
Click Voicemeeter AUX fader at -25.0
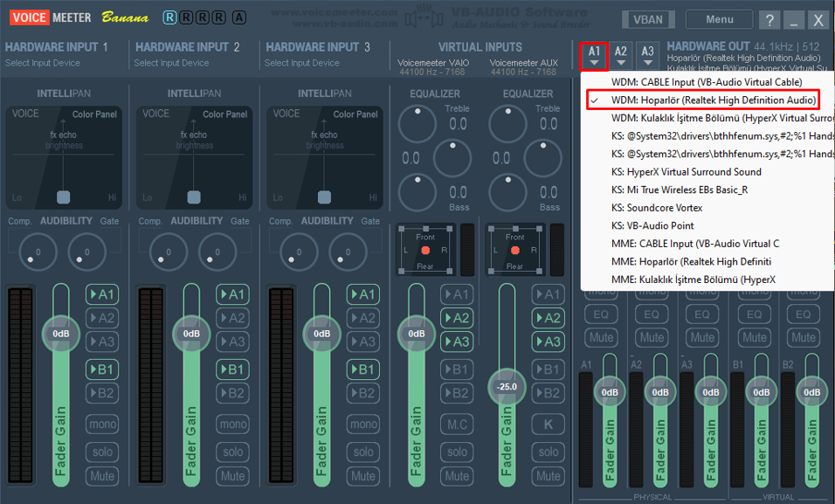pyautogui.click(x=507, y=387)
